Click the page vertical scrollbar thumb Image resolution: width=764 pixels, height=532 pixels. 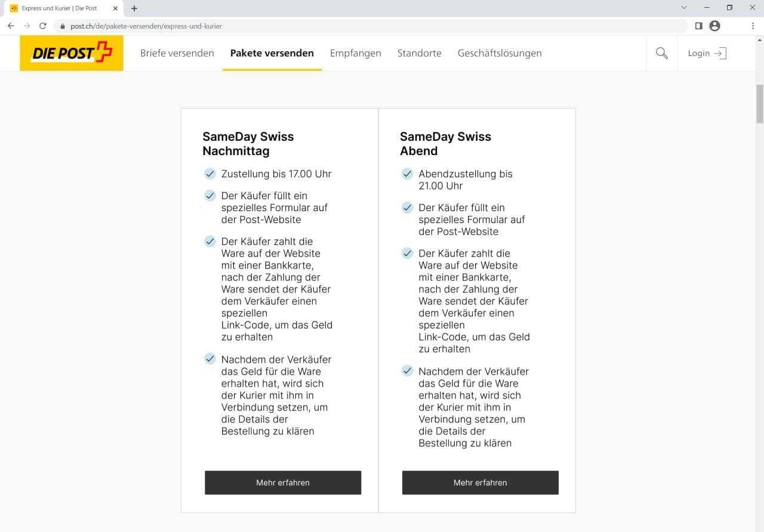[759, 103]
